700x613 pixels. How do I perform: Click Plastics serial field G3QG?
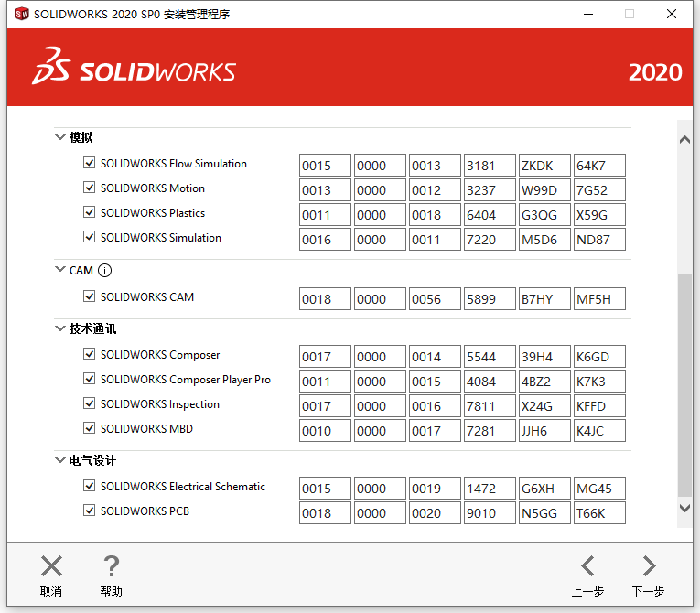(544, 215)
